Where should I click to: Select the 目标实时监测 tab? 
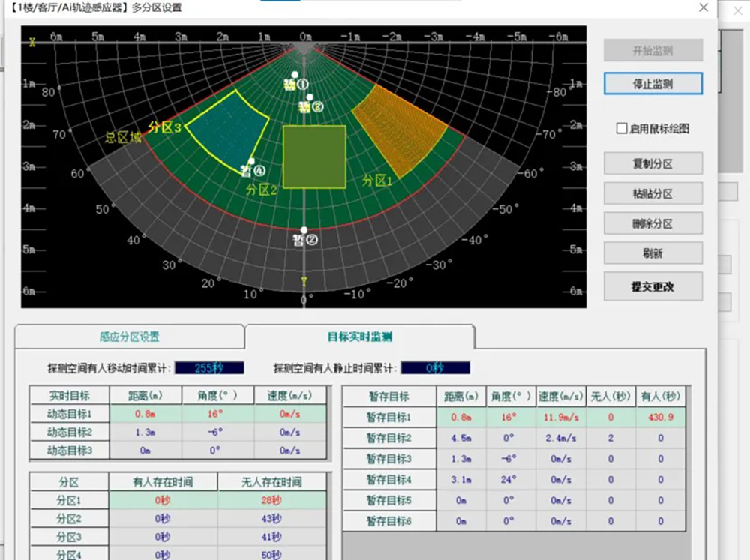(360, 337)
